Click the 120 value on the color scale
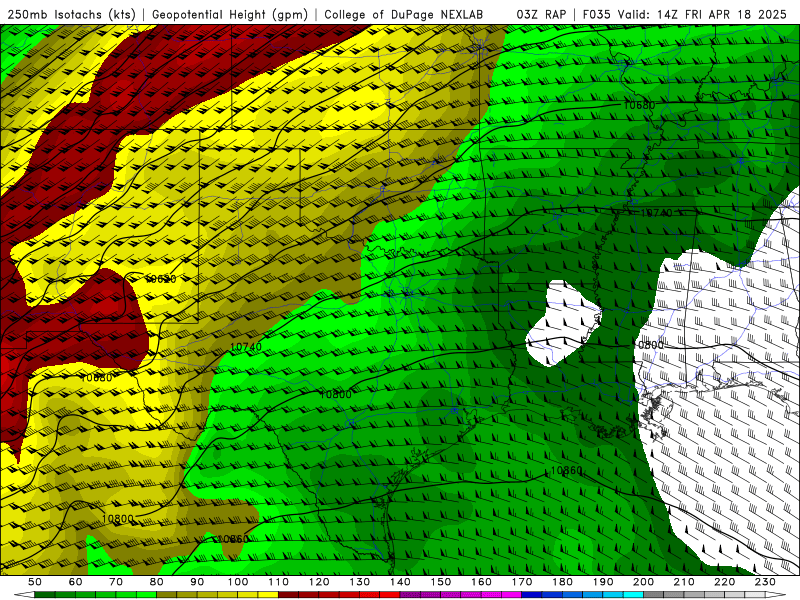 tap(319, 582)
